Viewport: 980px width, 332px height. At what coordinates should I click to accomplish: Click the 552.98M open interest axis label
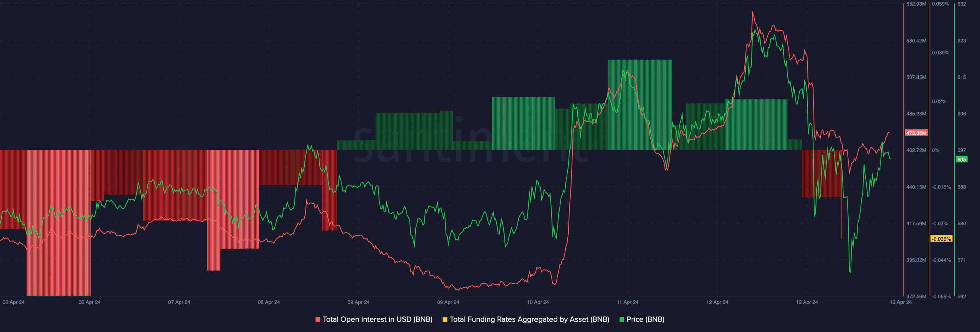pos(916,4)
